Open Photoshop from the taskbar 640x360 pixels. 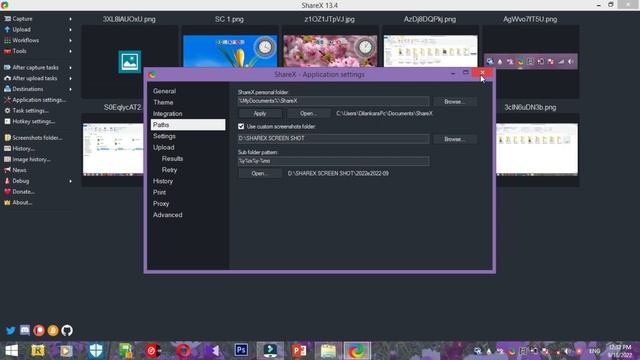[241, 350]
